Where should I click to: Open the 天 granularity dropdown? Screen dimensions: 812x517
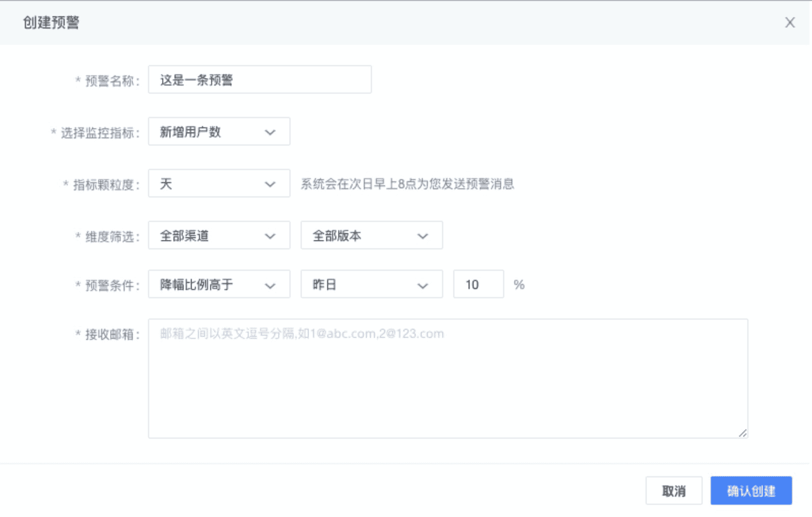[x=219, y=183]
